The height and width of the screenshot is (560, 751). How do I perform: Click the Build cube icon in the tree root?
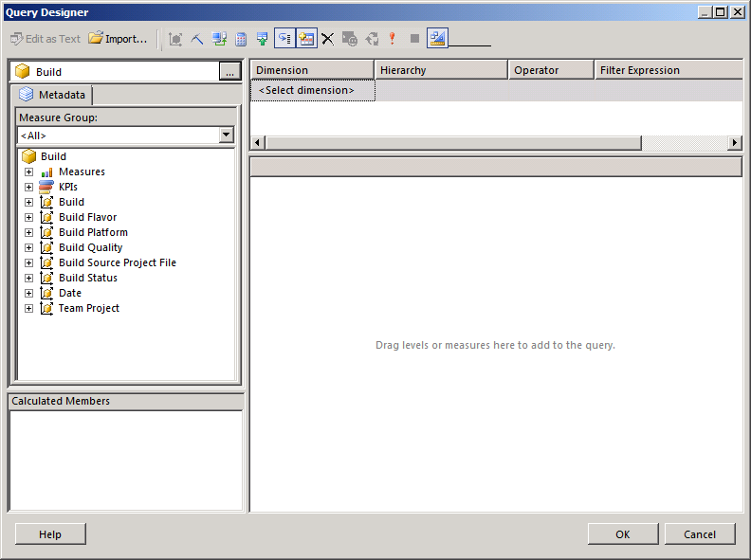[x=28, y=156]
